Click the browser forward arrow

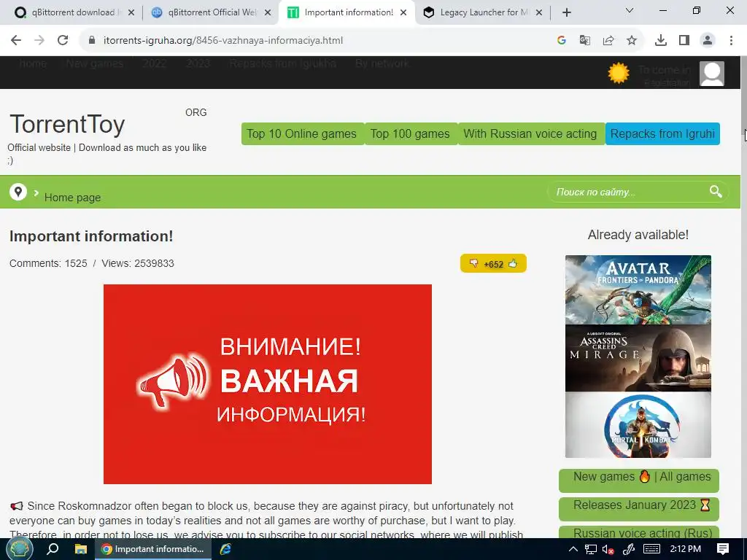(39, 41)
